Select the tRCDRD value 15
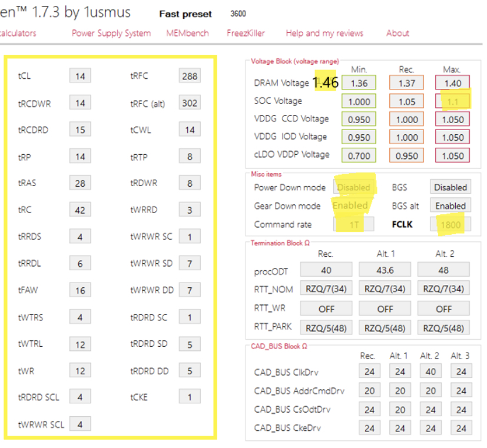Screen dimensions: 487x448 pos(80,130)
